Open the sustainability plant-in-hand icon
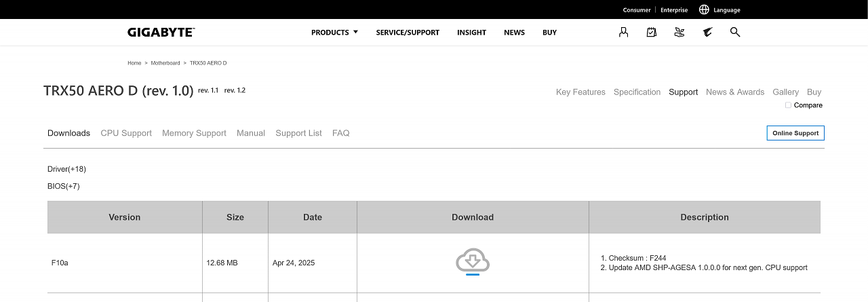Image resolution: width=868 pixels, height=302 pixels. pos(679,32)
